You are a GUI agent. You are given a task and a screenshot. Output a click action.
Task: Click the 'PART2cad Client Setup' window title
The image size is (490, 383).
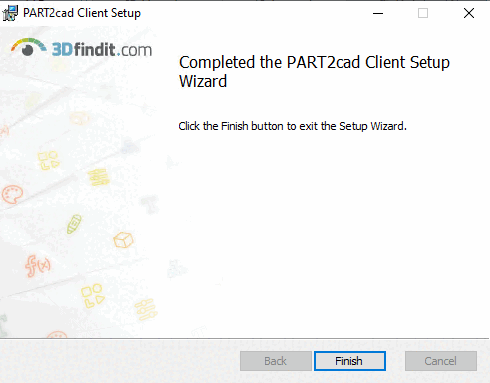[x=82, y=13]
